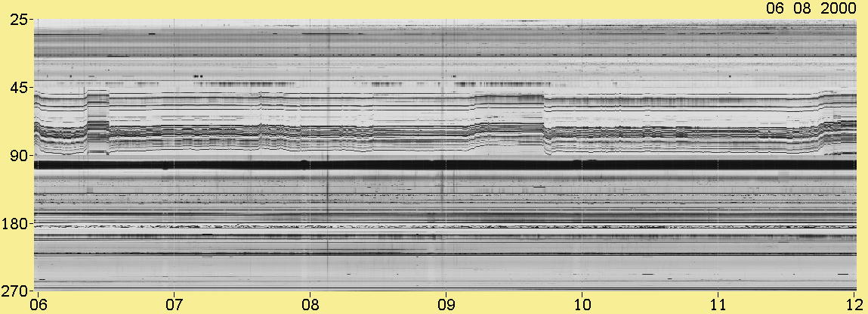
Task: Select the '09' hour tick label
Action: (x=446, y=305)
